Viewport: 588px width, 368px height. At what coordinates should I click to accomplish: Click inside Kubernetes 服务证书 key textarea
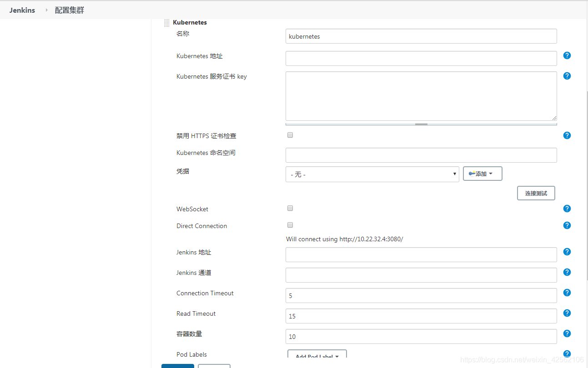tap(421, 96)
